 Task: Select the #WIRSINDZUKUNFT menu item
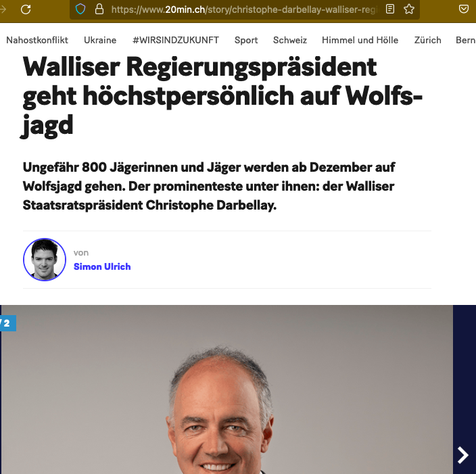click(x=176, y=40)
